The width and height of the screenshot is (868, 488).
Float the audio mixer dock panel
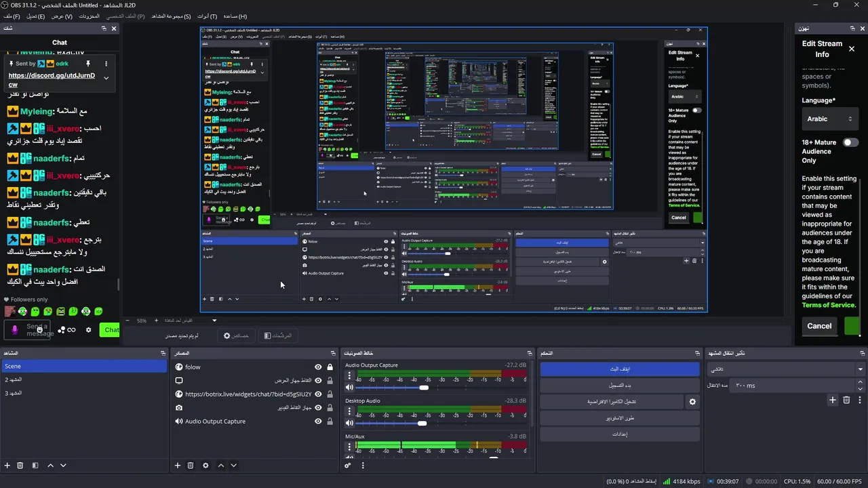pos(530,353)
